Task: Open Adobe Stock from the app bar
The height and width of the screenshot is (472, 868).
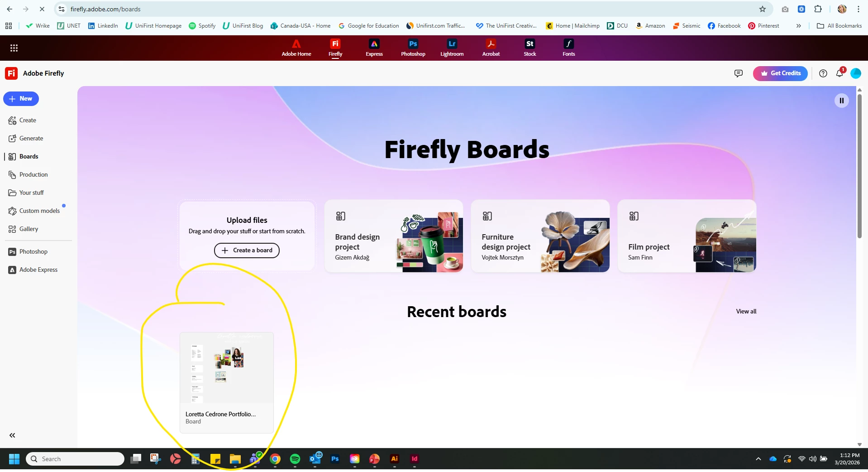Action: 530,48
